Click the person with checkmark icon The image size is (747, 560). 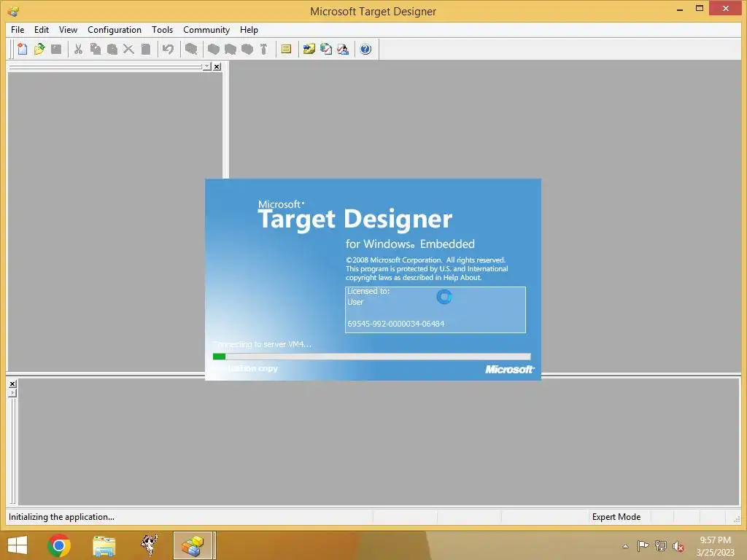(343, 49)
